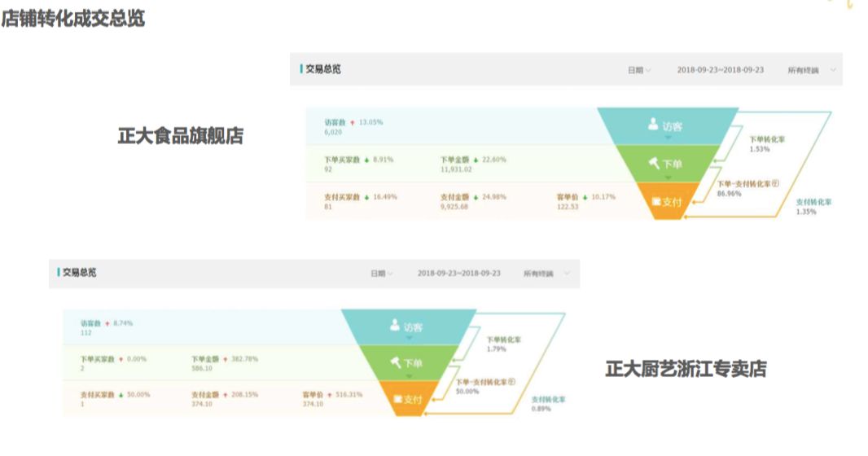868x456 pixels.
Task: Click 下单金额 value 11,931.02
Action: pos(456,169)
